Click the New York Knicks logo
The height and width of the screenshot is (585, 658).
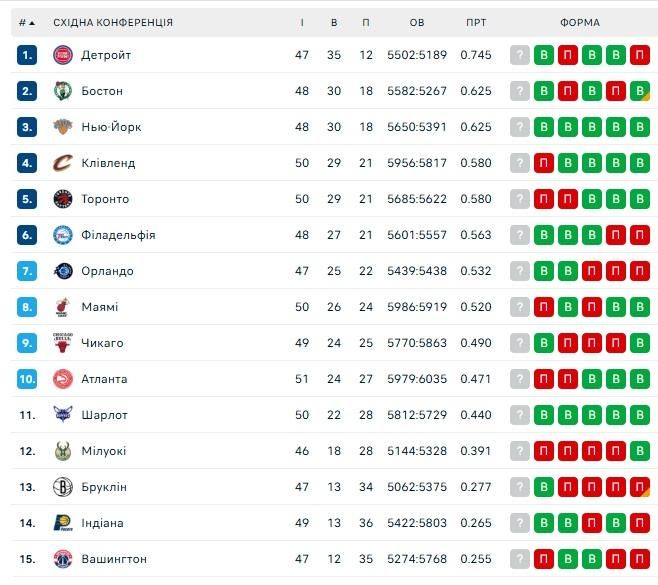tap(63, 127)
